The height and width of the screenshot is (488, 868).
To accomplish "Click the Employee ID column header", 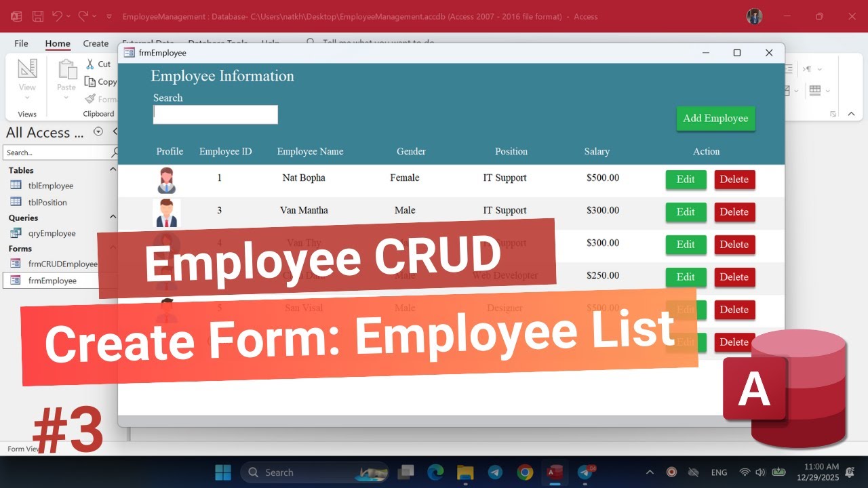I will [x=226, y=151].
